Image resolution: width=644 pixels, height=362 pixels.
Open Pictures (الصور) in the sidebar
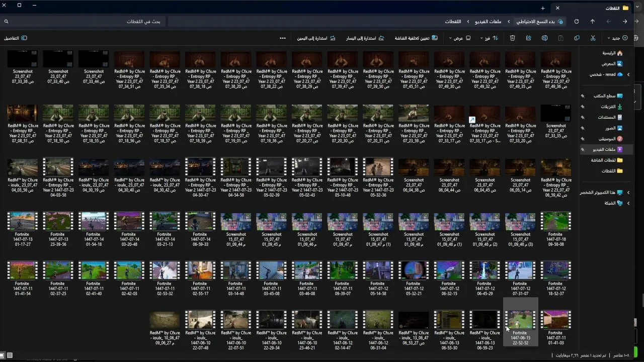click(614, 128)
